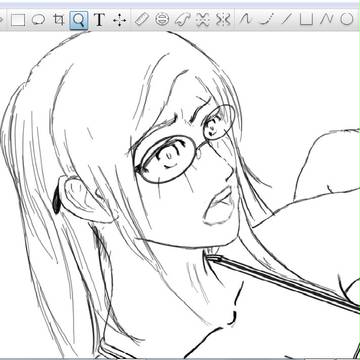Select the dotted curve drawing tool
Screen dimensions: 360x360
pos(266,19)
